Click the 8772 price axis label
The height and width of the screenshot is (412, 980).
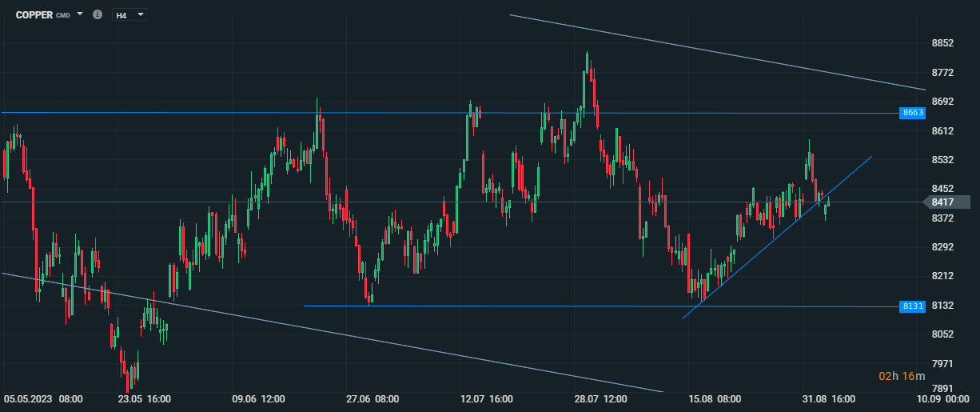(x=942, y=73)
